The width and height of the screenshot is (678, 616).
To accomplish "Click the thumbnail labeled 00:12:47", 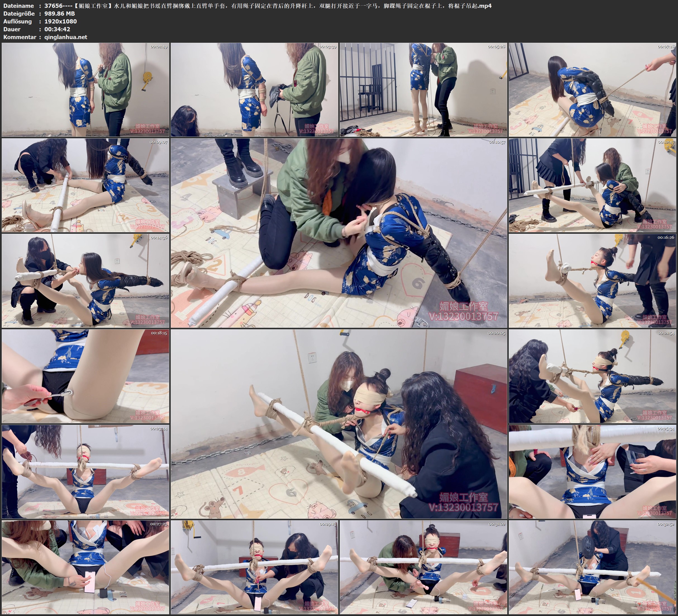I will click(592, 185).
